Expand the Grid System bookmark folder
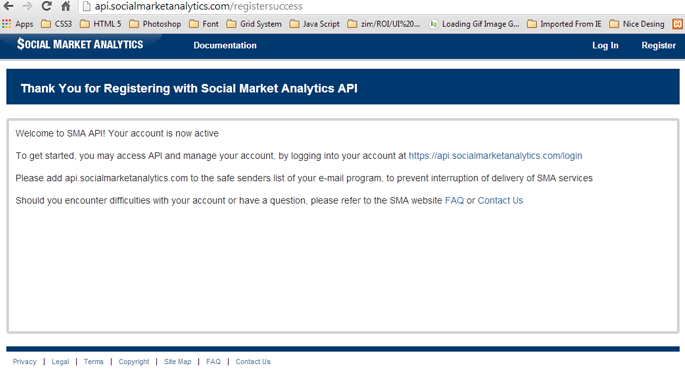This screenshot has width=685, height=376. point(254,24)
